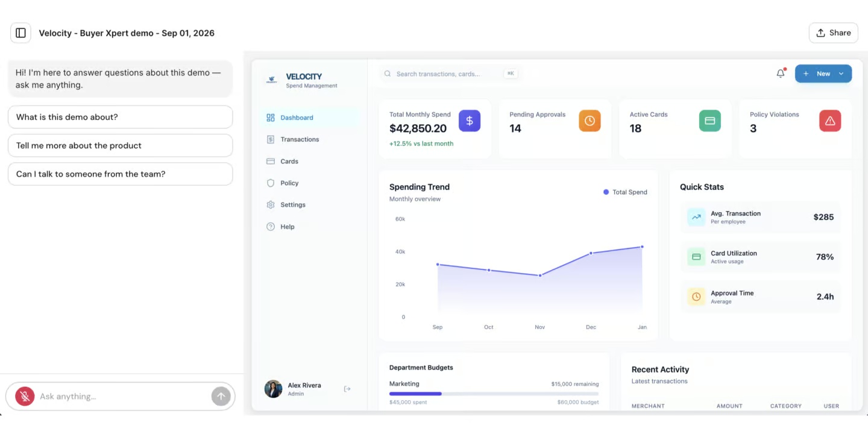
Task: Open the notifications bell
Action: (x=781, y=74)
